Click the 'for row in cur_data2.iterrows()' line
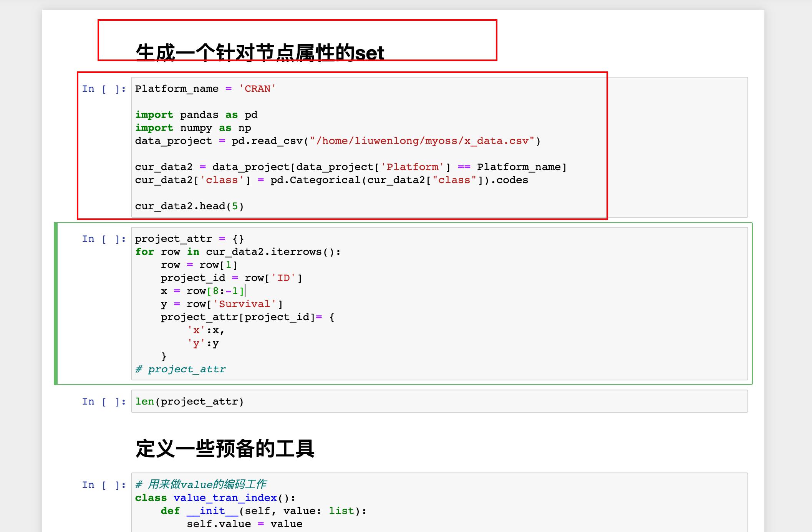The image size is (812, 532). point(237,252)
